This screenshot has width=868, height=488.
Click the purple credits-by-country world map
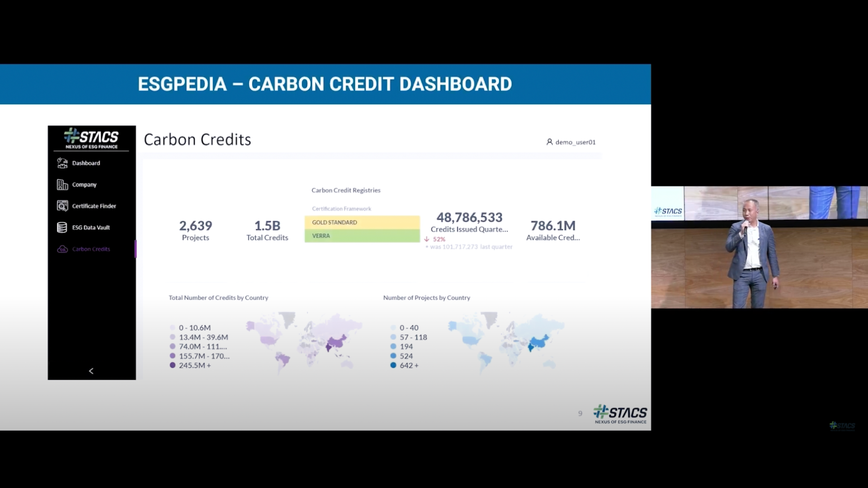pyautogui.click(x=304, y=342)
